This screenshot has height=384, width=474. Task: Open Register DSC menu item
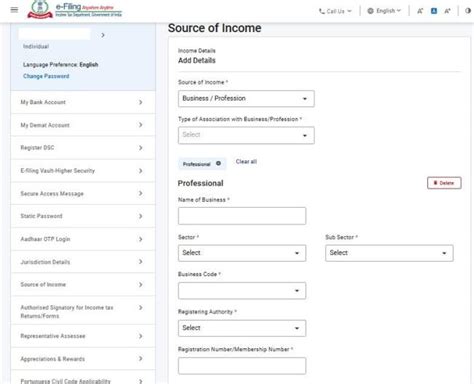(83, 148)
